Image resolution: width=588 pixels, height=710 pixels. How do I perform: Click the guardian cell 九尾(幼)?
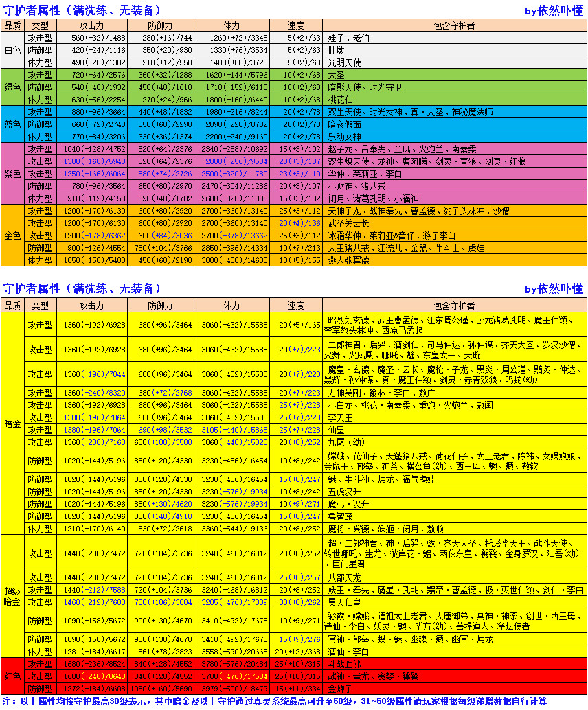(454, 442)
